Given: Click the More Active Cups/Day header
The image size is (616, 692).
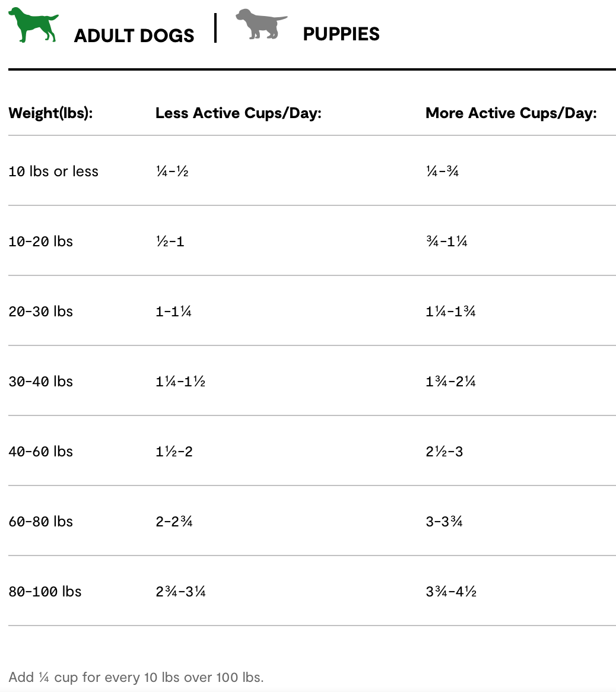Looking at the screenshot, I should 511,113.
